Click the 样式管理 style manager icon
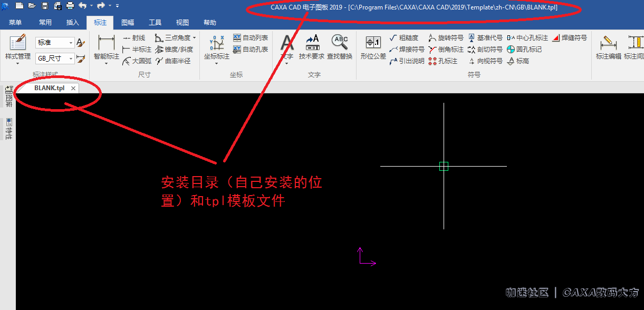This screenshot has height=310, width=644. pyautogui.click(x=18, y=43)
